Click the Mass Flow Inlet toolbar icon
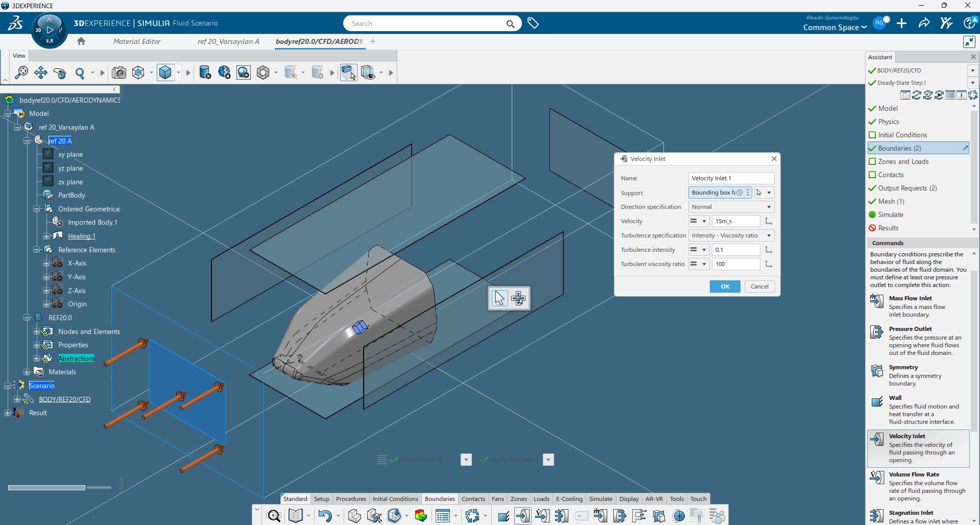The image size is (980, 525). click(601, 516)
